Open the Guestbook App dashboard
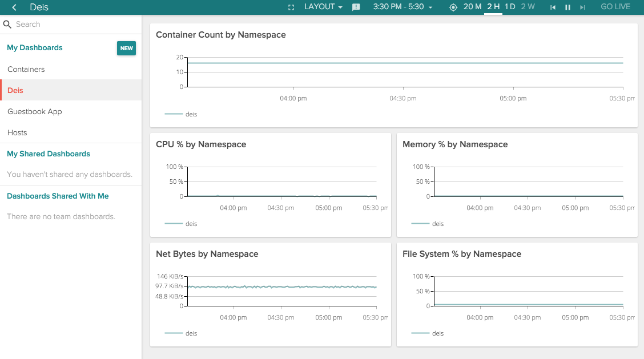 pyautogui.click(x=35, y=111)
